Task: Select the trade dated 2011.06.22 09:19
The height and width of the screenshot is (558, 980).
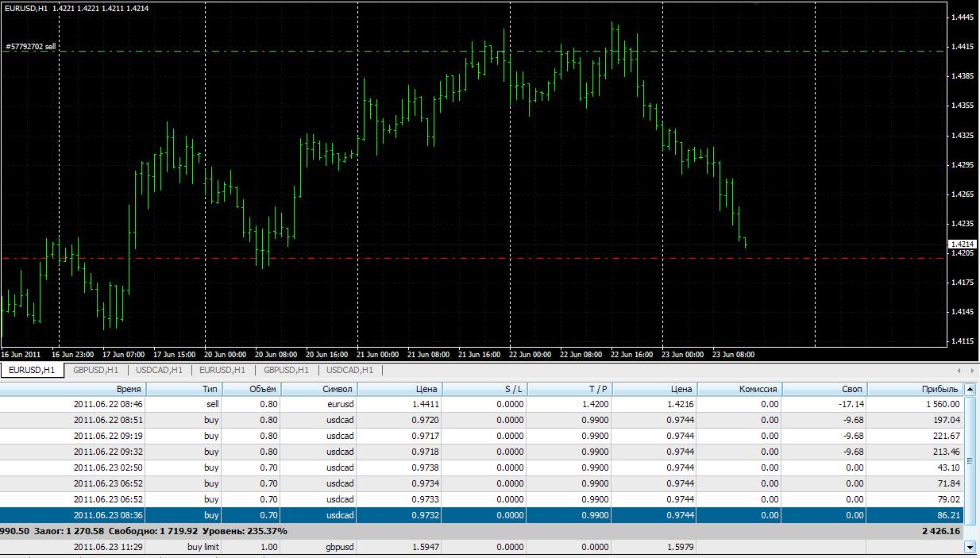Action: 481,436
